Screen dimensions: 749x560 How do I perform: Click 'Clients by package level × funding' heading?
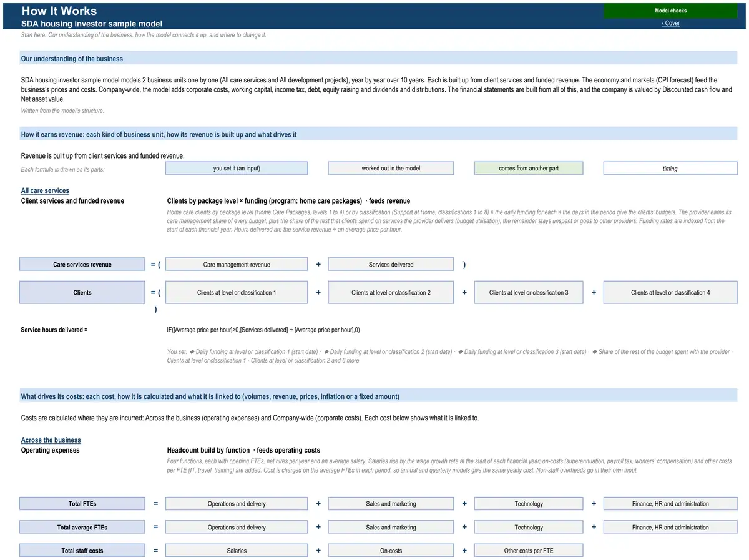tap(288, 201)
